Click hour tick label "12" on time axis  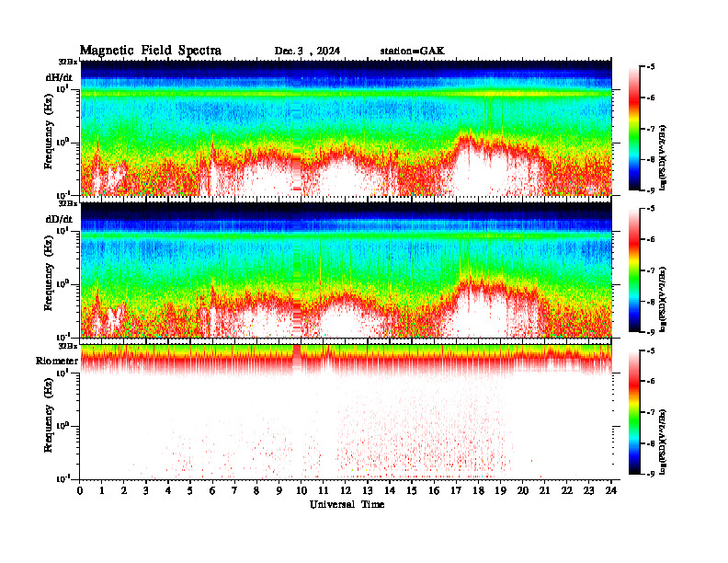pyautogui.click(x=345, y=491)
